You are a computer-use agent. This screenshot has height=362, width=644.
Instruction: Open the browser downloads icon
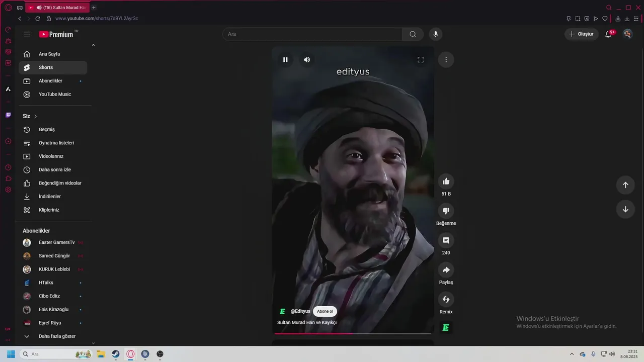point(627,19)
